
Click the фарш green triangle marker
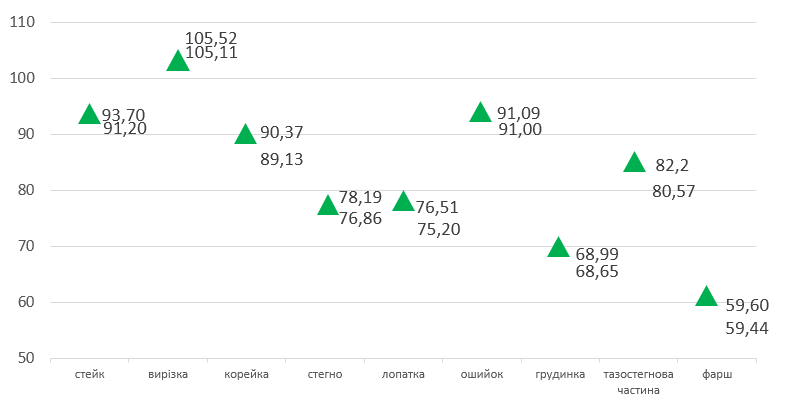click(x=706, y=297)
